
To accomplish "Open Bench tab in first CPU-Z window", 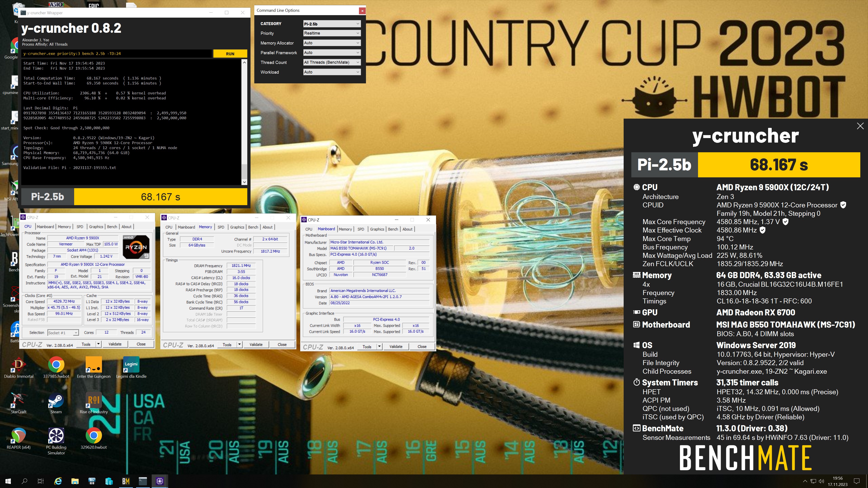I will [x=112, y=227].
